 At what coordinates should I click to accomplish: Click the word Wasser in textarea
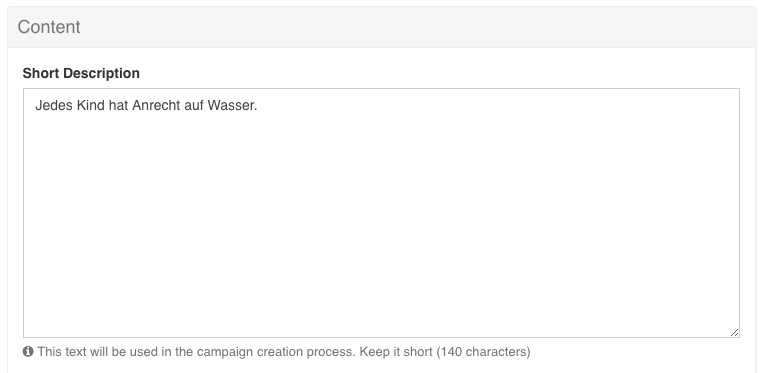click(x=231, y=105)
